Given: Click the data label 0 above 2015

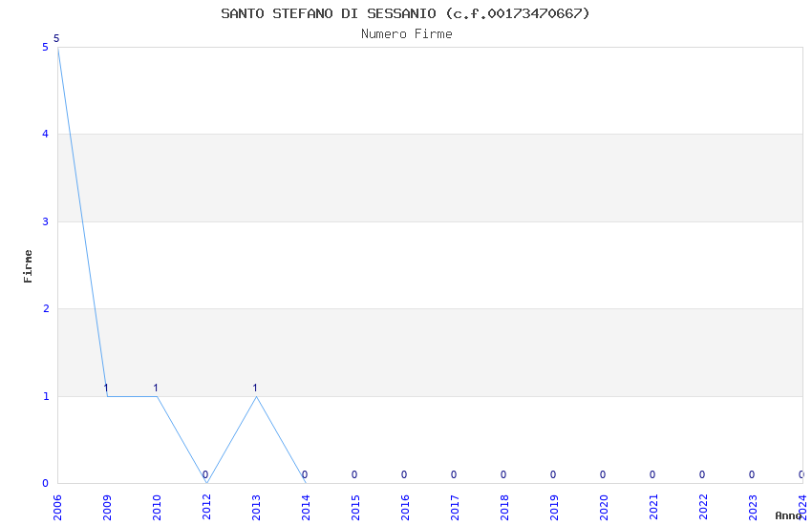Looking at the screenshot, I should pyautogui.click(x=354, y=474).
